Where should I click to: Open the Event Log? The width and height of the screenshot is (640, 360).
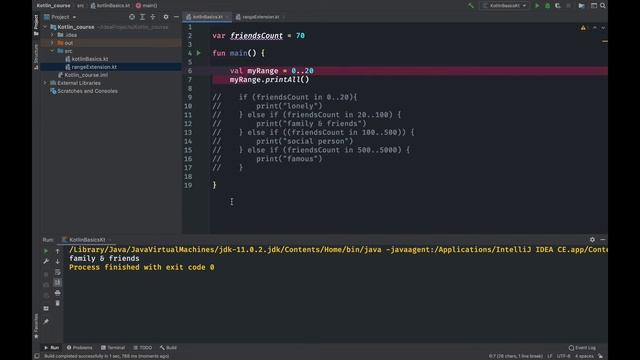(x=582, y=348)
